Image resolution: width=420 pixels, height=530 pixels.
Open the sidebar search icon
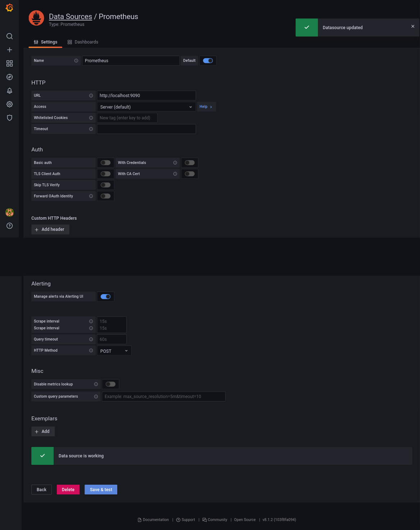(x=10, y=36)
